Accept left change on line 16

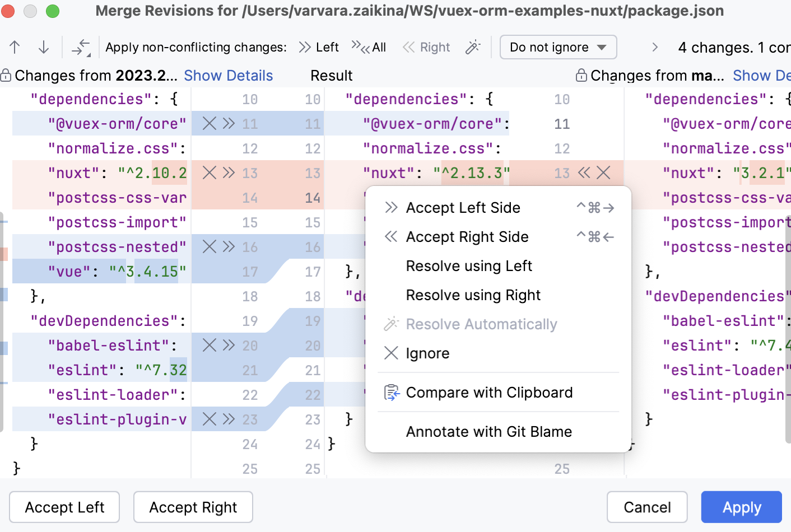229,247
